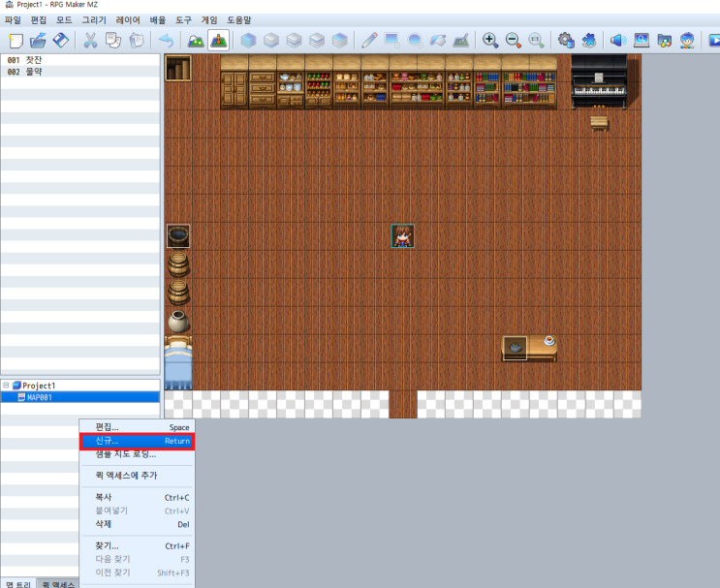720x588 pixels.
Task: Click the Zoom Out magnifier icon
Action: tap(514, 41)
